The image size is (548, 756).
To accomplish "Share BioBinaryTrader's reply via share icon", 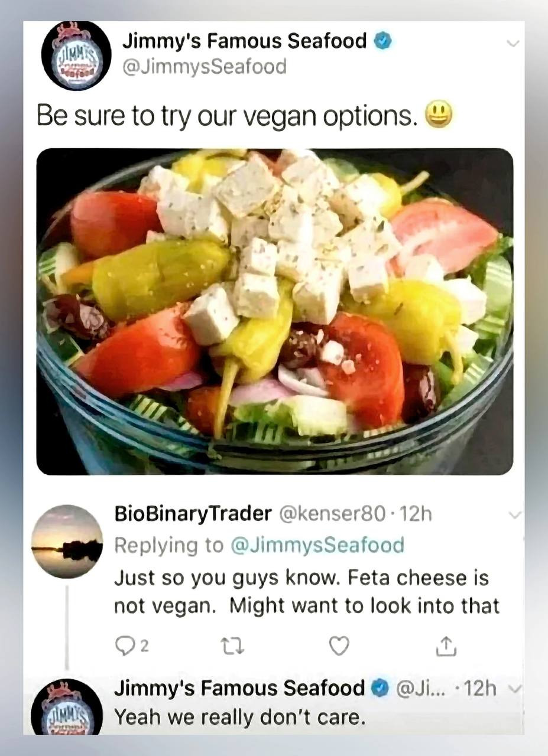I will click(446, 647).
